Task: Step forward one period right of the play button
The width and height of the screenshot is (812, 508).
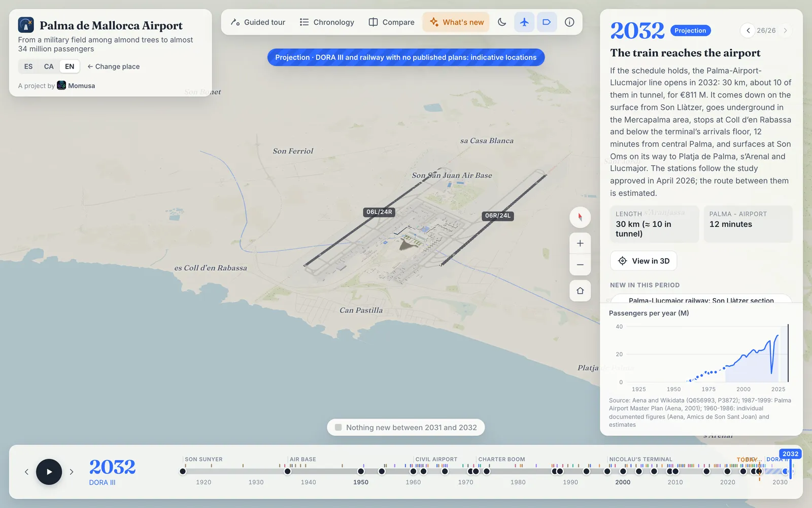Action: 72,472
